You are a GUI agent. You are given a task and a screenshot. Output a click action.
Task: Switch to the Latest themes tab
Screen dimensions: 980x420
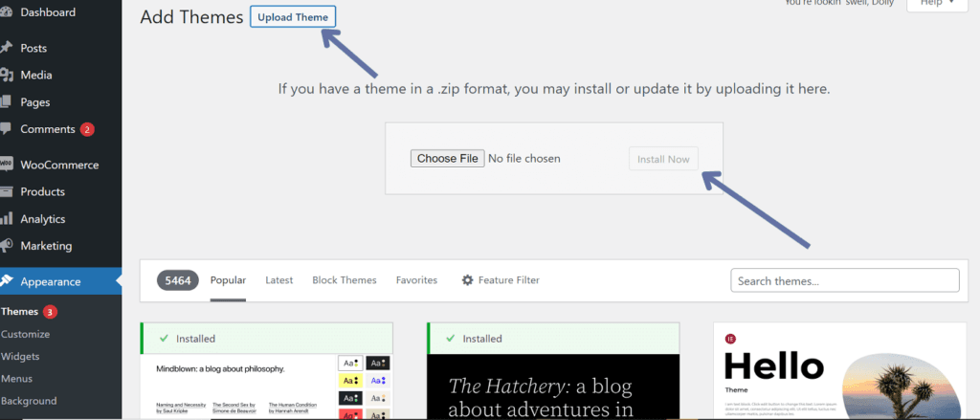point(278,280)
